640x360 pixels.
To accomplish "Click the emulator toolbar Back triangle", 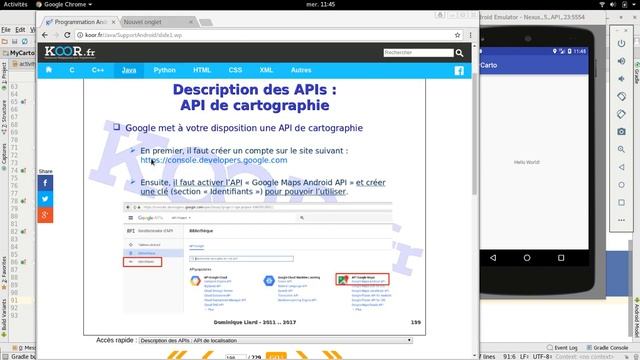I will point(621,167).
